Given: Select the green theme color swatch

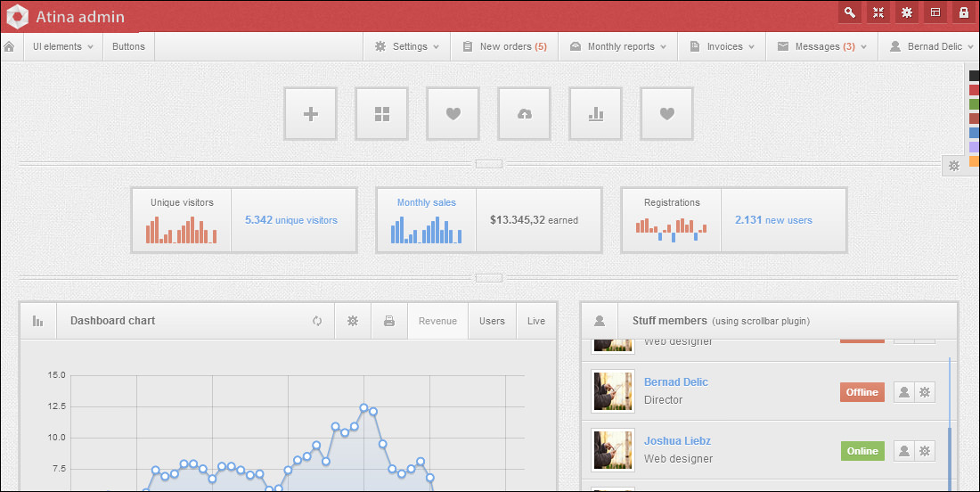Looking at the screenshot, I should point(975,104).
